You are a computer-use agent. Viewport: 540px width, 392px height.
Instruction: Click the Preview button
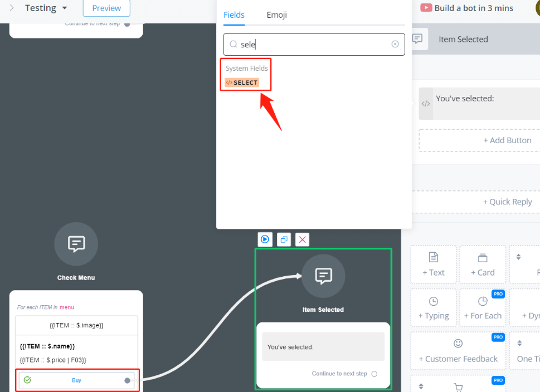tap(106, 8)
